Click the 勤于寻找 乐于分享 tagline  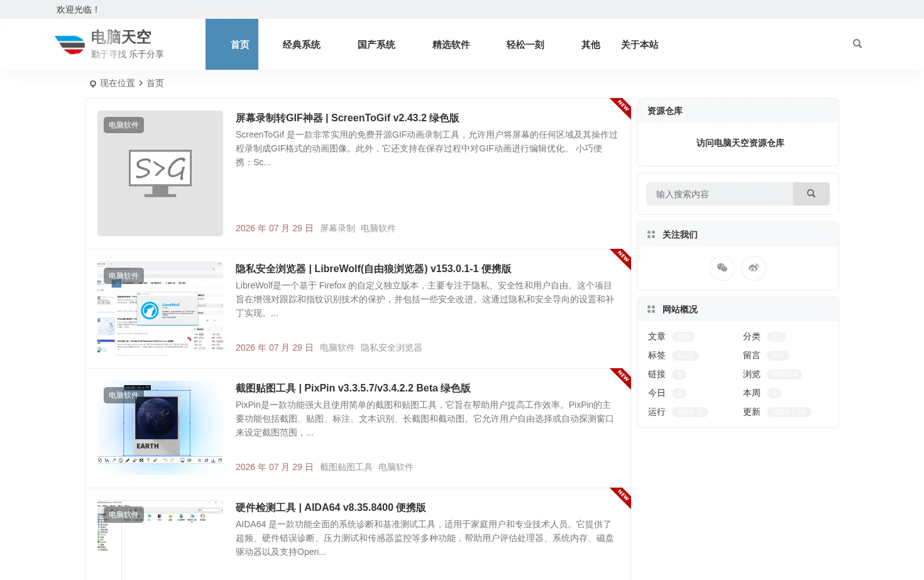[128, 55]
